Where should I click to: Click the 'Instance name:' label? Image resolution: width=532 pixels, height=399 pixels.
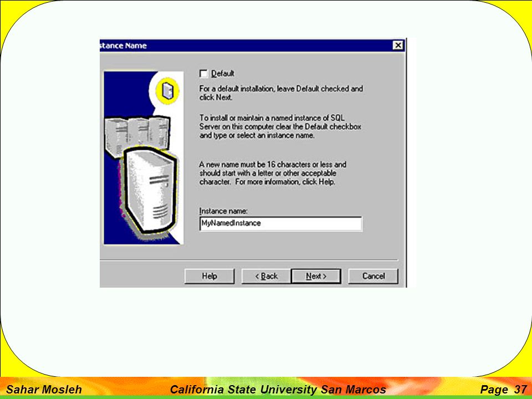click(223, 211)
